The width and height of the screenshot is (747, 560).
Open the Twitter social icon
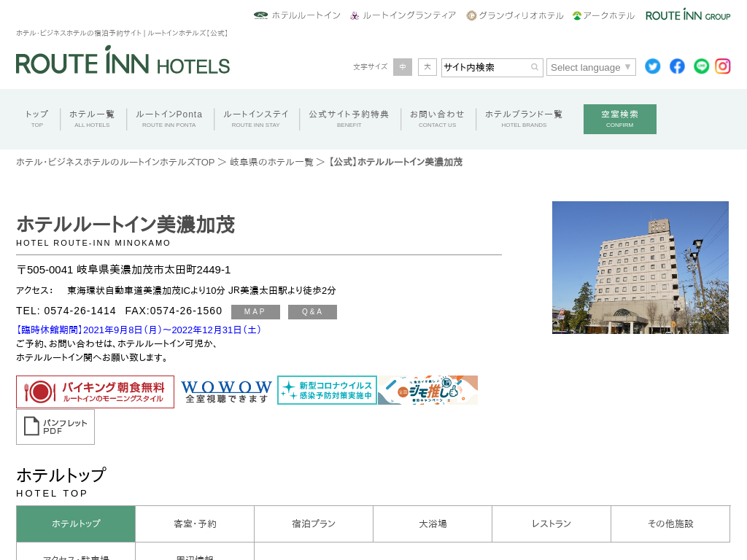653,66
